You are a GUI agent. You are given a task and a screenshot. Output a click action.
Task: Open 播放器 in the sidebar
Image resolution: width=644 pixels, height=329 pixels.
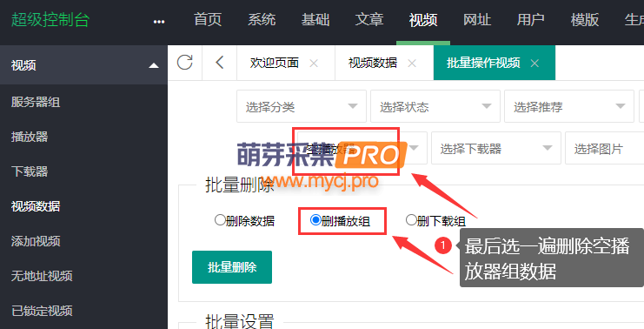[x=30, y=137]
